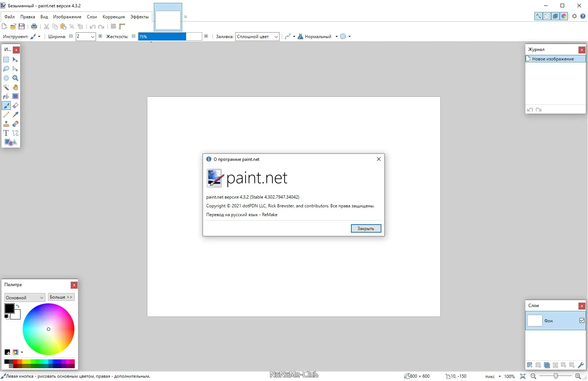Open the пикс units dropdown in status bar
588x381 pixels.
pos(493,376)
